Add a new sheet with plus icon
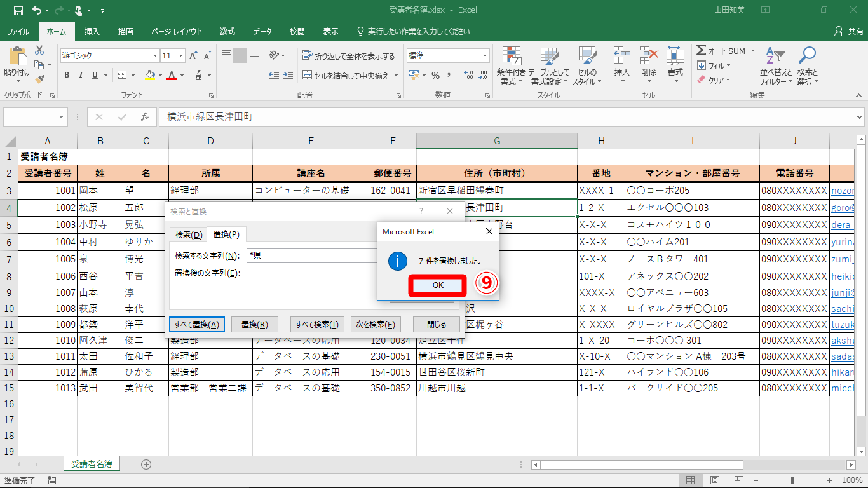 click(146, 464)
